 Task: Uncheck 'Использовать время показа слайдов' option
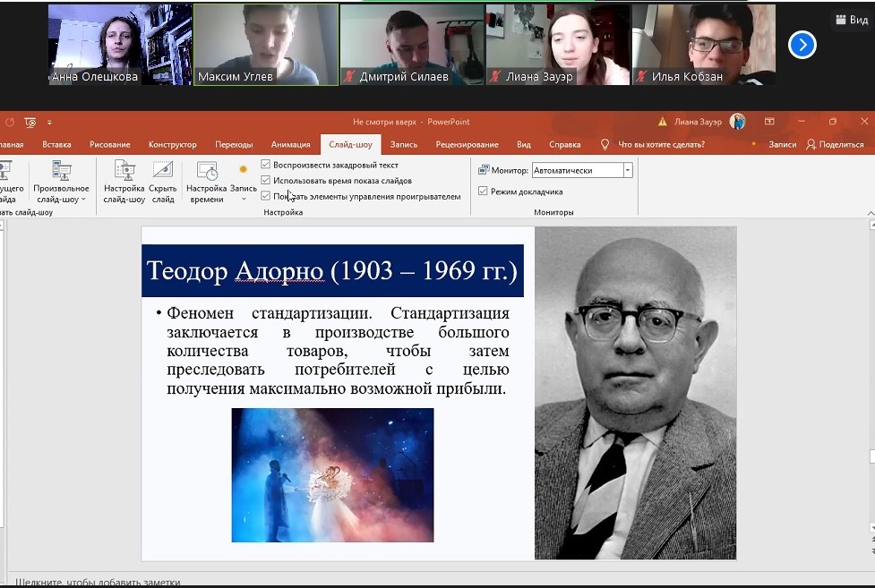coord(266,181)
